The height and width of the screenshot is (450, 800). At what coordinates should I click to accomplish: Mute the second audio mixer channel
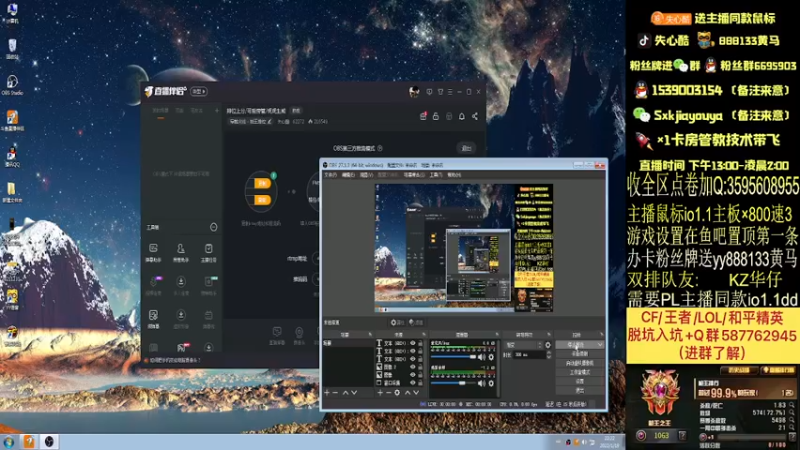click(x=482, y=383)
